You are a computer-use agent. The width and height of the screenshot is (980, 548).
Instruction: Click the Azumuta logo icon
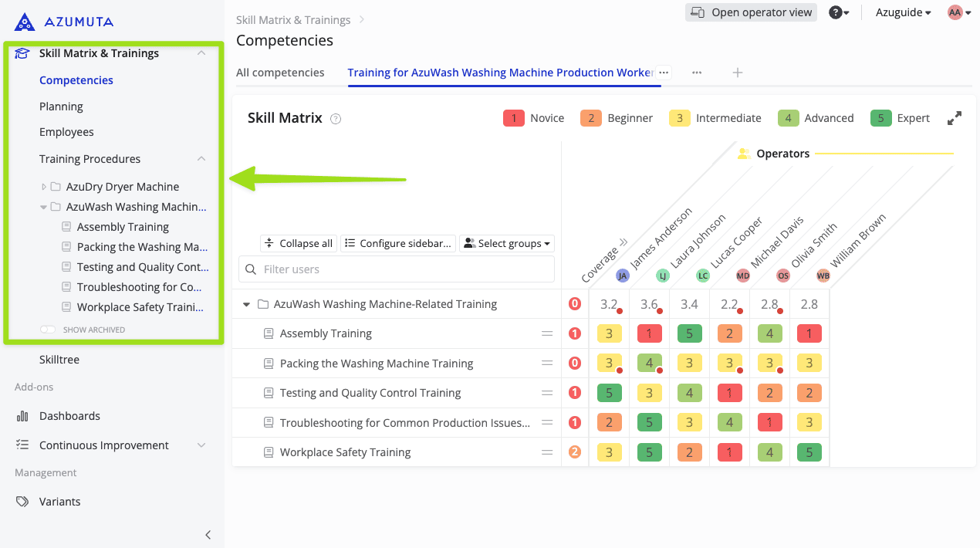click(25, 22)
